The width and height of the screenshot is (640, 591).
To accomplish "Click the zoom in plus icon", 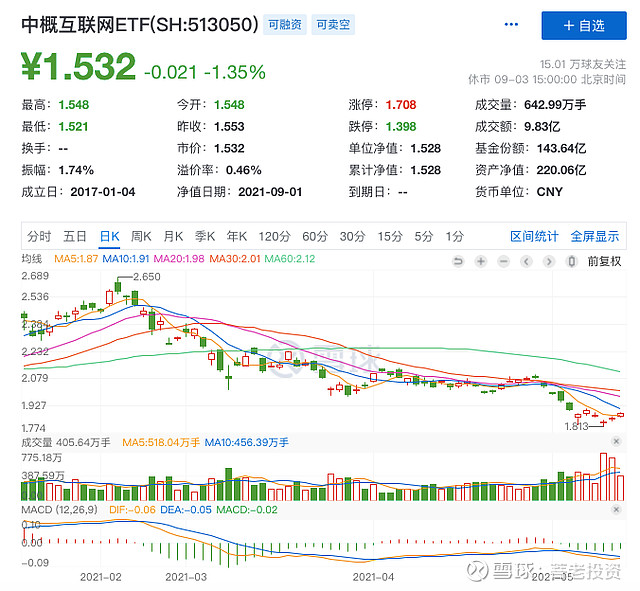I will click(481, 261).
